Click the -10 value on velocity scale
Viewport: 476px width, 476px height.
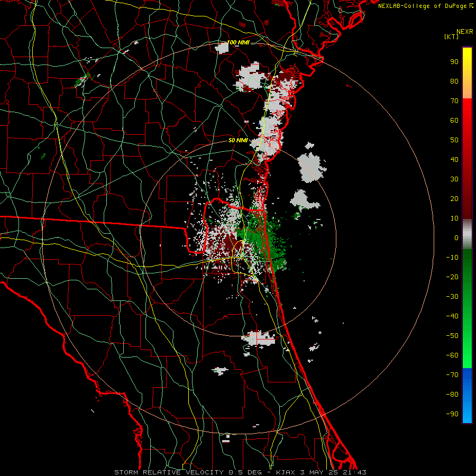point(452,258)
